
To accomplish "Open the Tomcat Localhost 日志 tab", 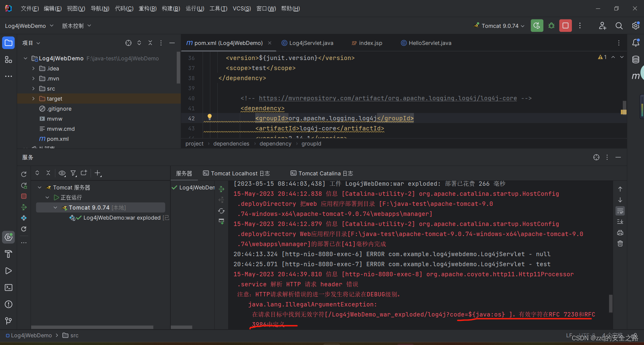I will pyautogui.click(x=236, y=173).
